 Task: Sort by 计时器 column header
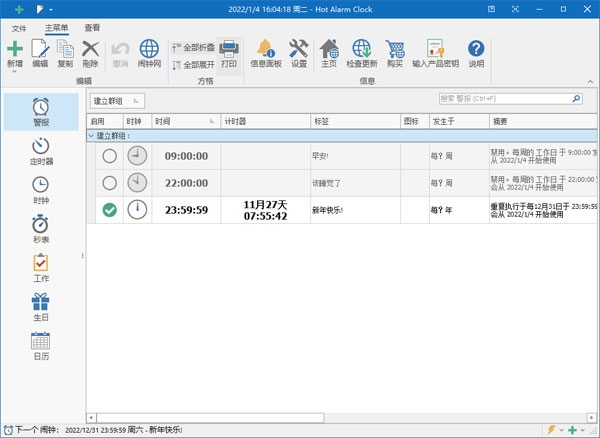coord(266,122)
